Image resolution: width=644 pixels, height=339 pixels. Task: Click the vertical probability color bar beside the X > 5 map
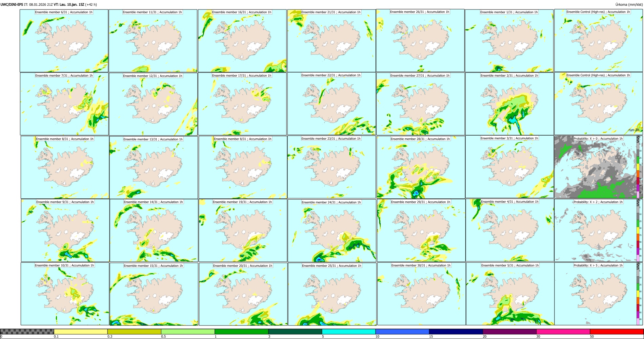[638, 294]
